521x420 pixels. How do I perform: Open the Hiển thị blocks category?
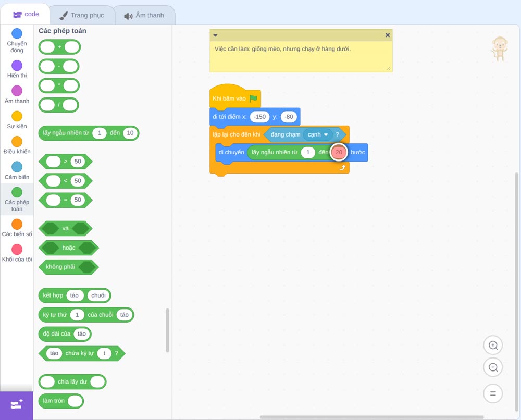pyautogui.click(x=17, y=69)
